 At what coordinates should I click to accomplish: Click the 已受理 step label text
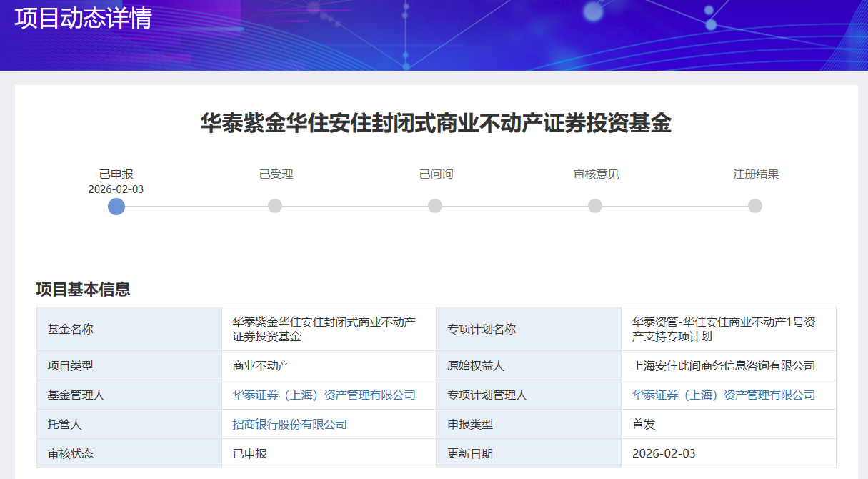click(276, 174)
